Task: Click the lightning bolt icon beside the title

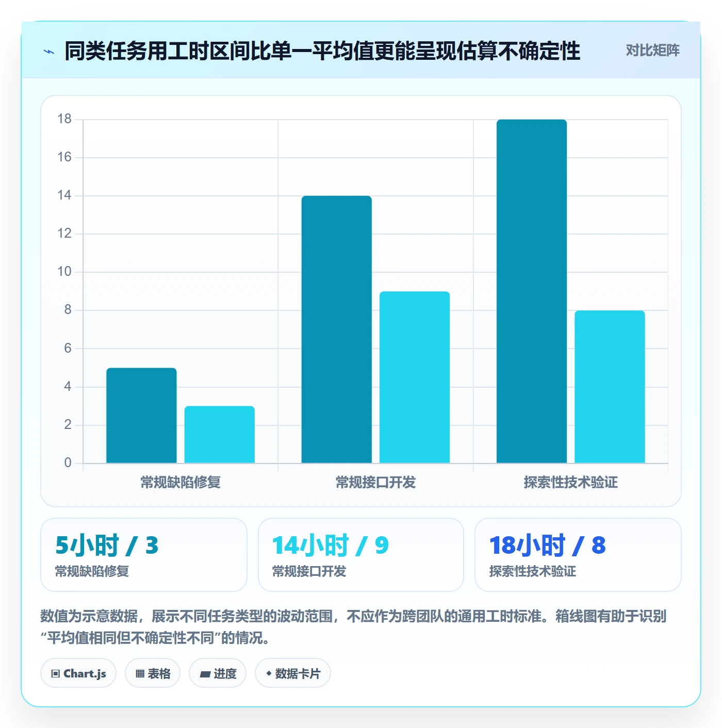Action: tap(49, 52)
